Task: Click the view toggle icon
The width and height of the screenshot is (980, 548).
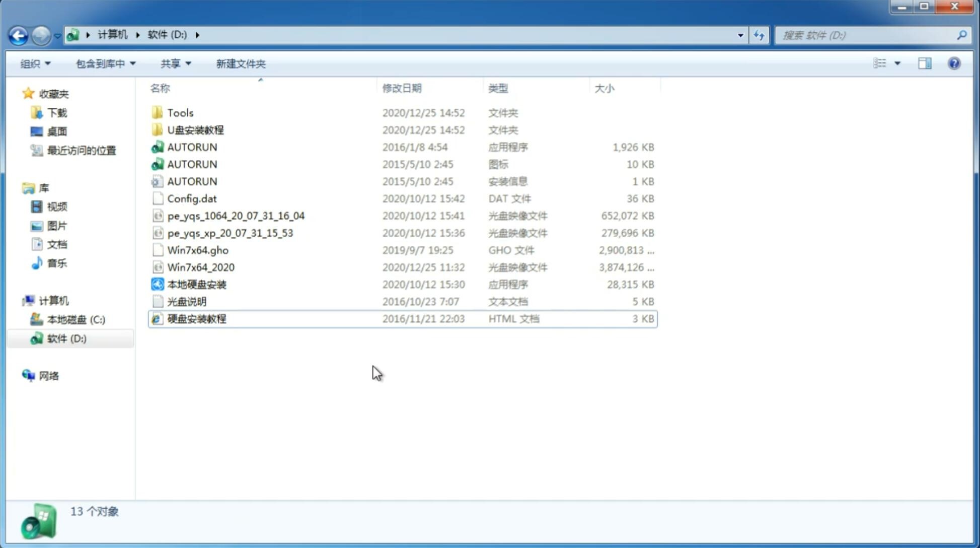Action: click(x=885, y=63)
